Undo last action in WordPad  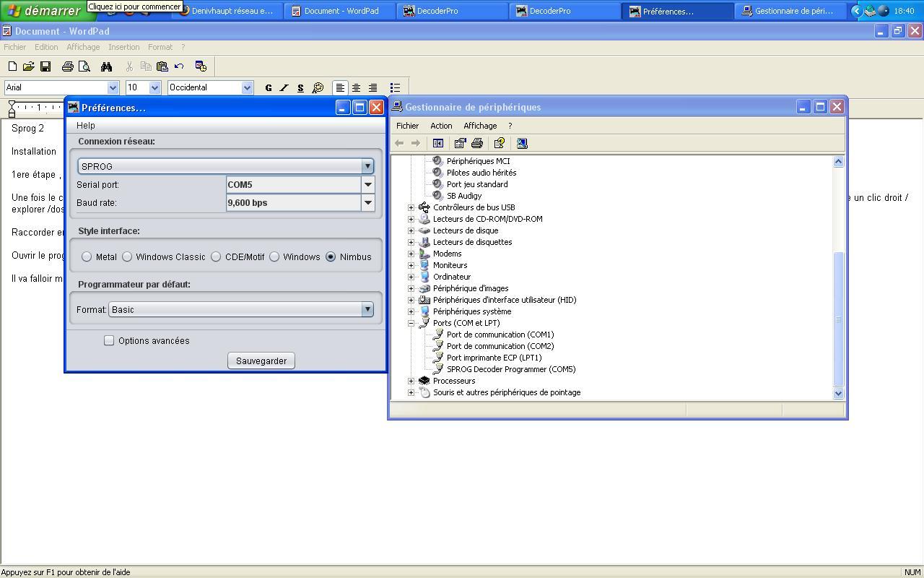(179, 66)
